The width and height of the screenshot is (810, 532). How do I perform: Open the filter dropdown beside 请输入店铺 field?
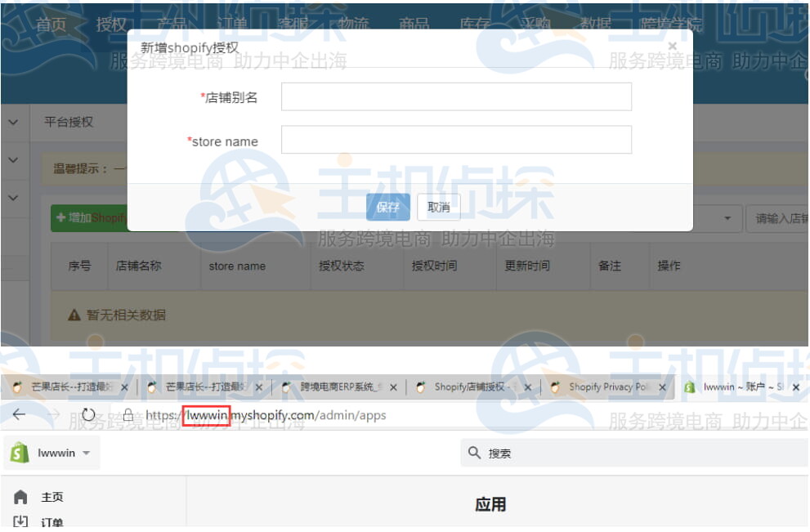point(727,218)
